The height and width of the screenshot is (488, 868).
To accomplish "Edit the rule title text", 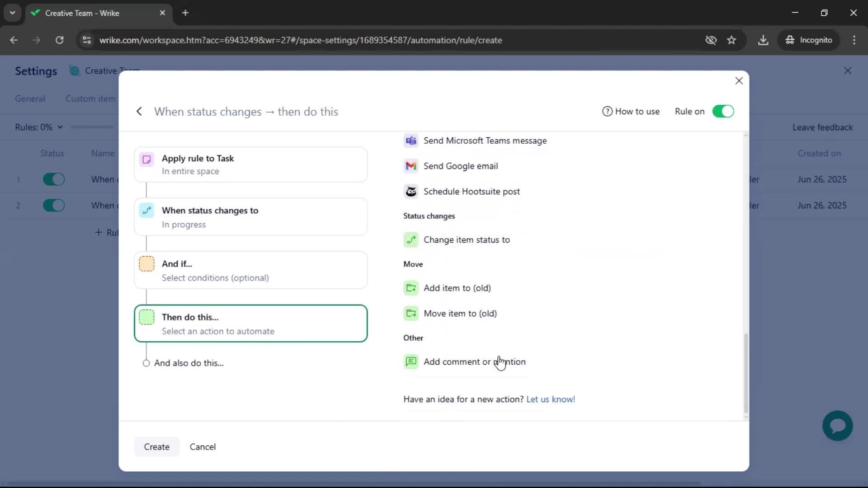I will click(x=246, y=112).
